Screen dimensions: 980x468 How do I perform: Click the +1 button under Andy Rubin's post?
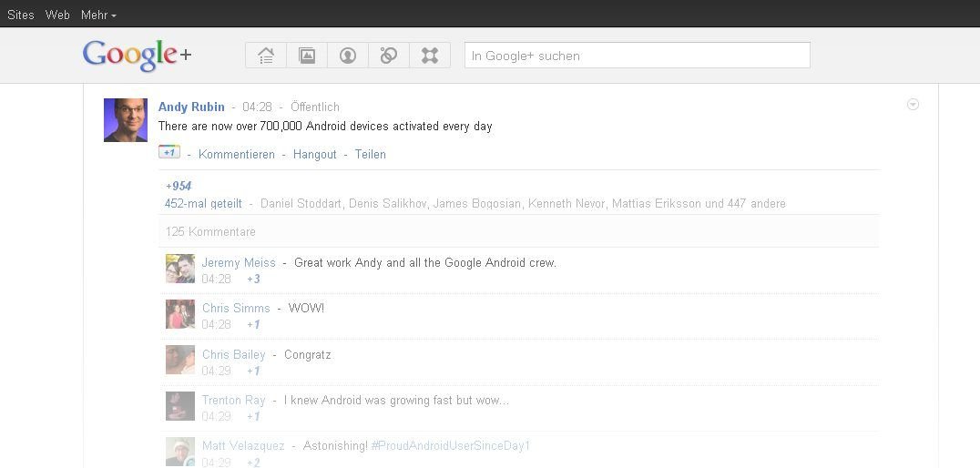168,152
